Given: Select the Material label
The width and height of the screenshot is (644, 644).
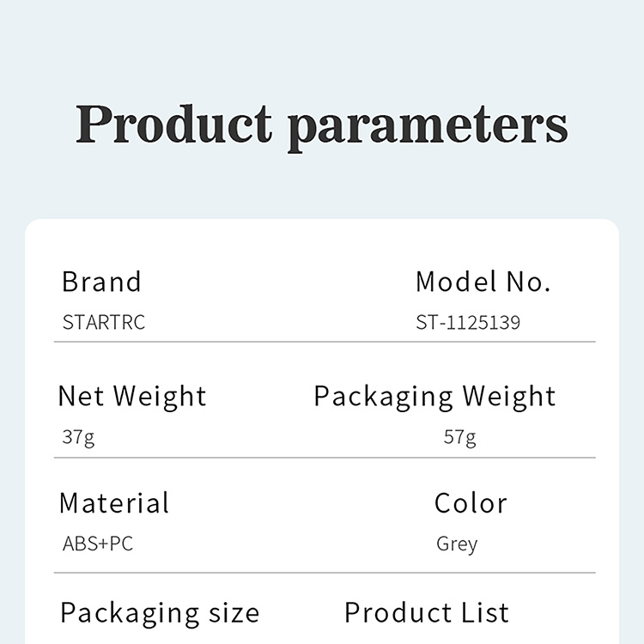Looking at the screenshot, I should 114,503.
